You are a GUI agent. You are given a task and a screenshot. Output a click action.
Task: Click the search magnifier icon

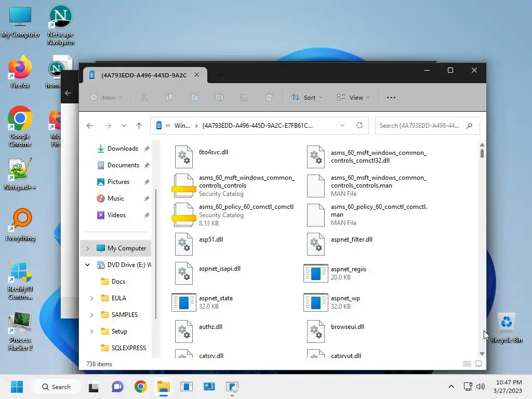tap(470, 126)
